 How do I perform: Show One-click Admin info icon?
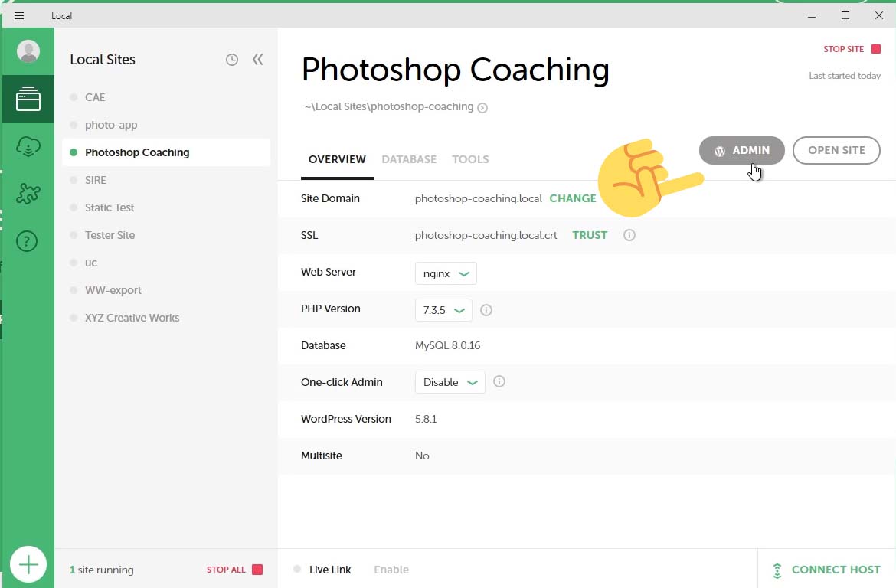click(x=499, y=381)
